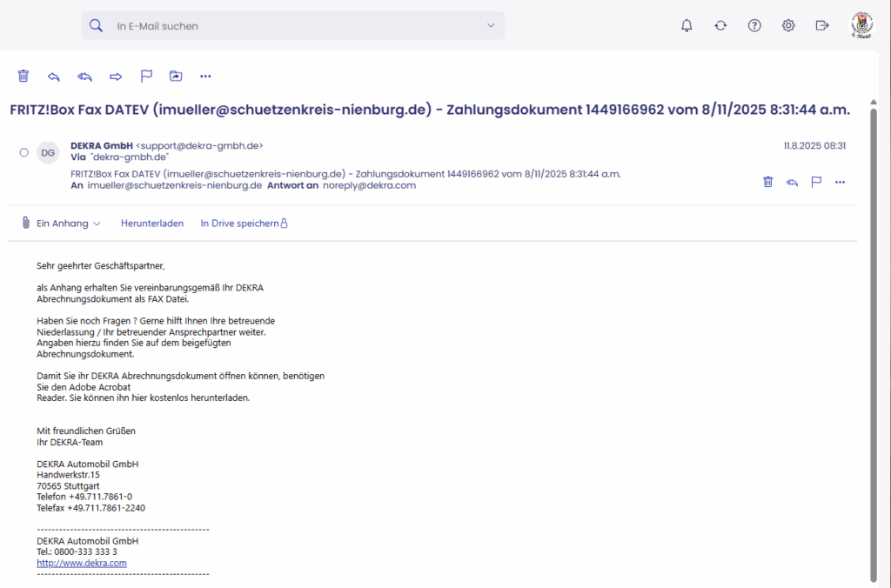Click the Mit freundlichen Grüßen line

tap(86, 431)
